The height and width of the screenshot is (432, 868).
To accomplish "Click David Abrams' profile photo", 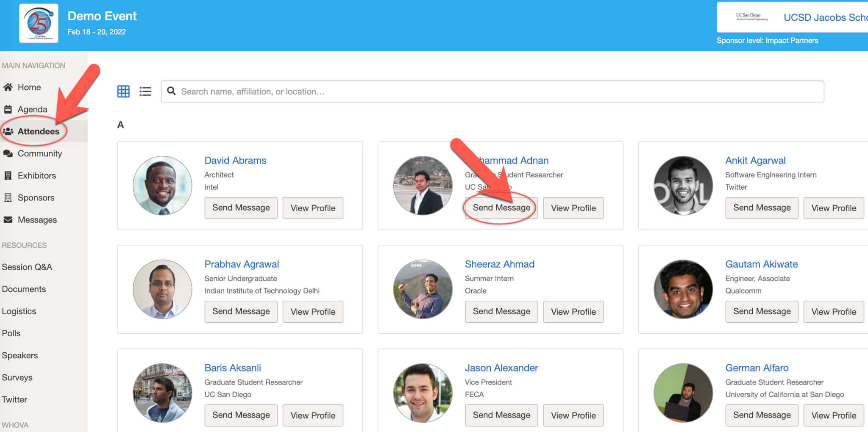I will (x=162, y=186).
